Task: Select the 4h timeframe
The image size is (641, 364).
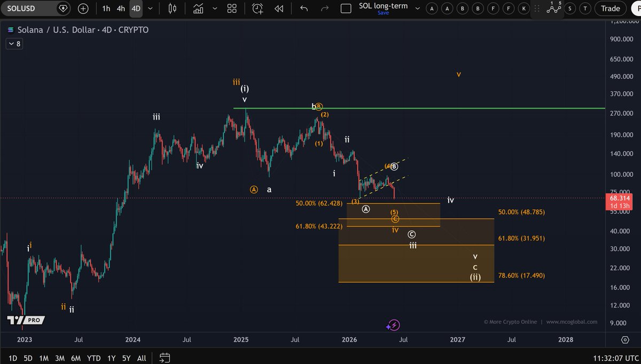Action: [121, 9]
